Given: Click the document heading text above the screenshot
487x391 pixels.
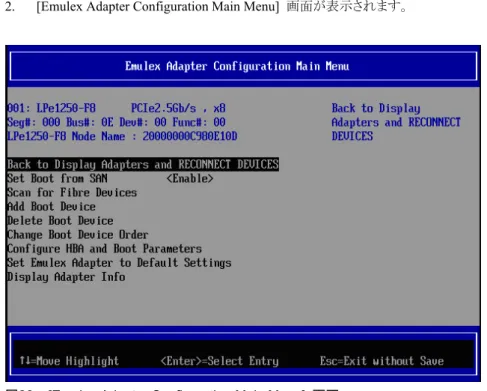Looking at the screenshot, I should (206, 7).
